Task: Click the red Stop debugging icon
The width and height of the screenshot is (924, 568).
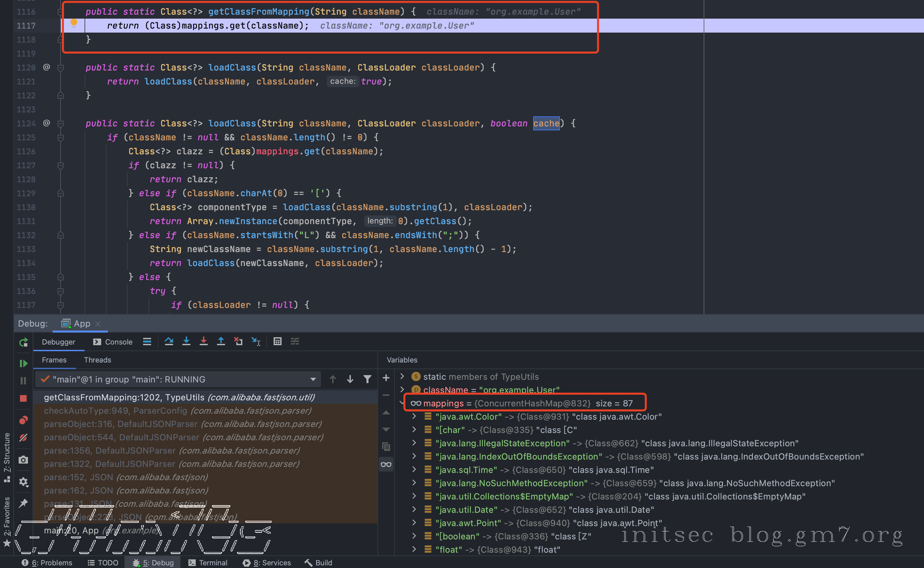Action: coord(23,398)
